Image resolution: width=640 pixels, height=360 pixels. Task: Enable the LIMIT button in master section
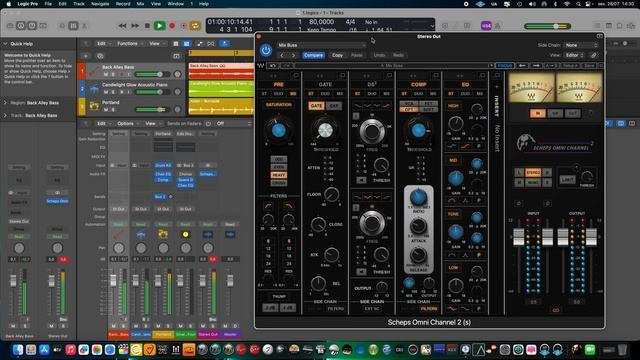pos(567,180)
